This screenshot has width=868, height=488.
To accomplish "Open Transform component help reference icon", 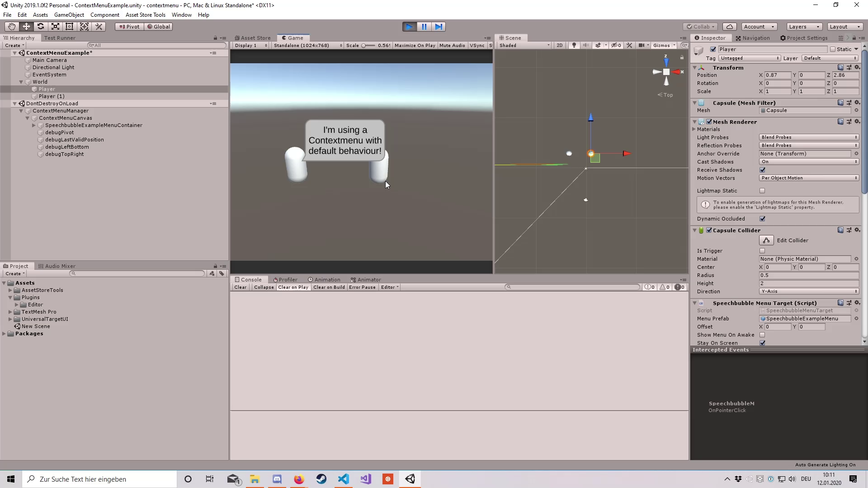I will point(840,67).
